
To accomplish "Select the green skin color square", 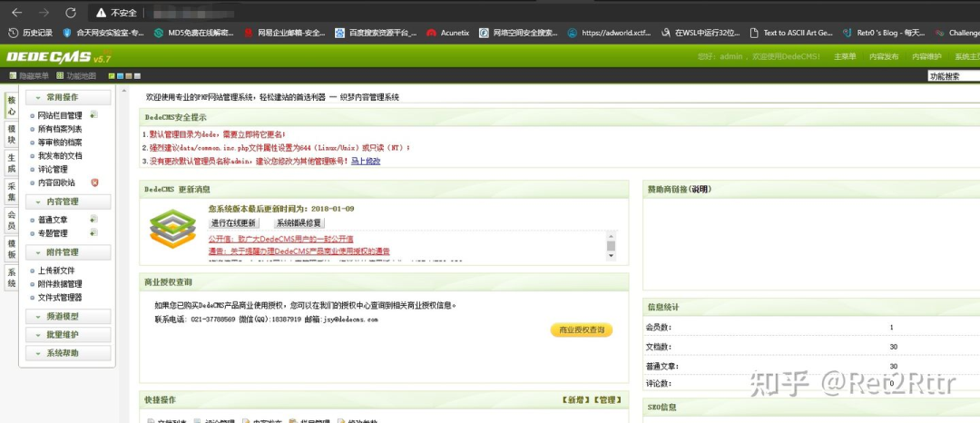I will pyautogui.click(x=112, y=76).
